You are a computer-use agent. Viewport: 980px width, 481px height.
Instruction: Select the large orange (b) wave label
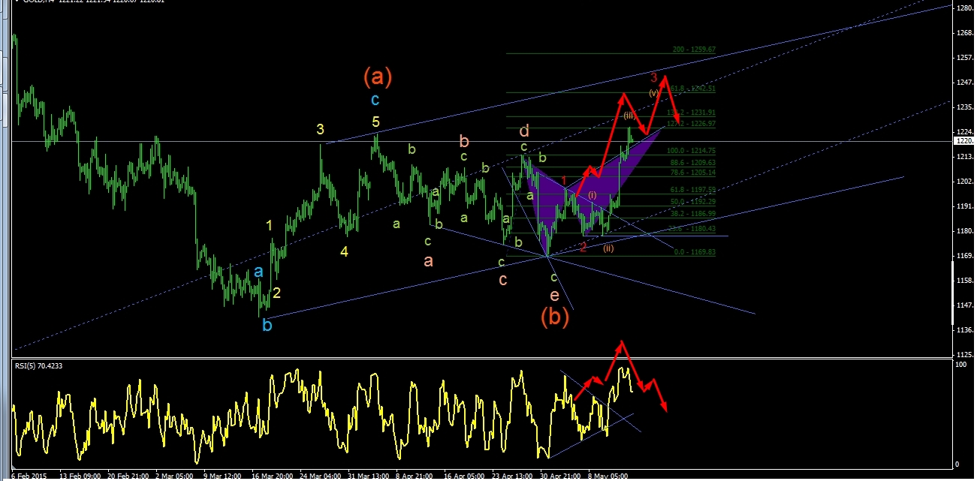tap(555, 317)
